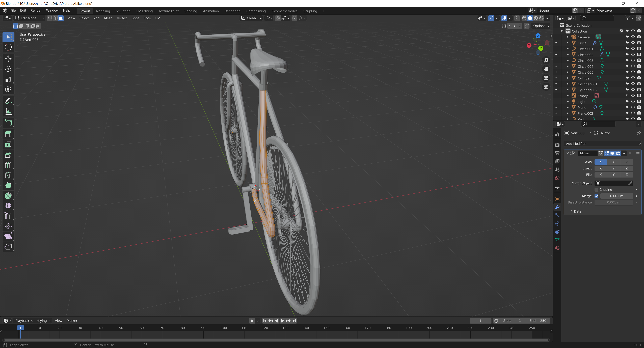This screenshot has width=644, height=348.
Task: Enable Y axis in Mirror modifier
Action: coord(613,162)
